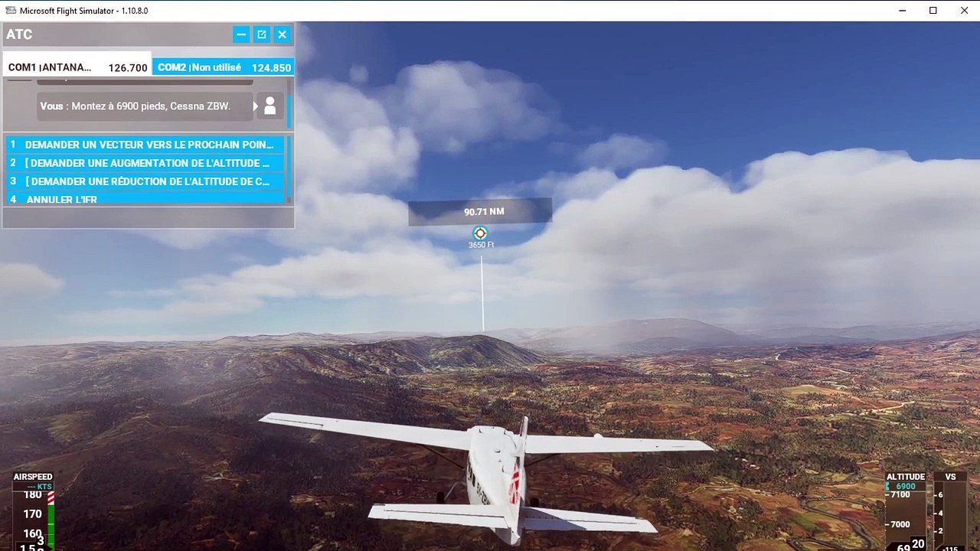Pop out the ATC panel into separate window
The image size is (980, 551).
[x=262, y=34]
